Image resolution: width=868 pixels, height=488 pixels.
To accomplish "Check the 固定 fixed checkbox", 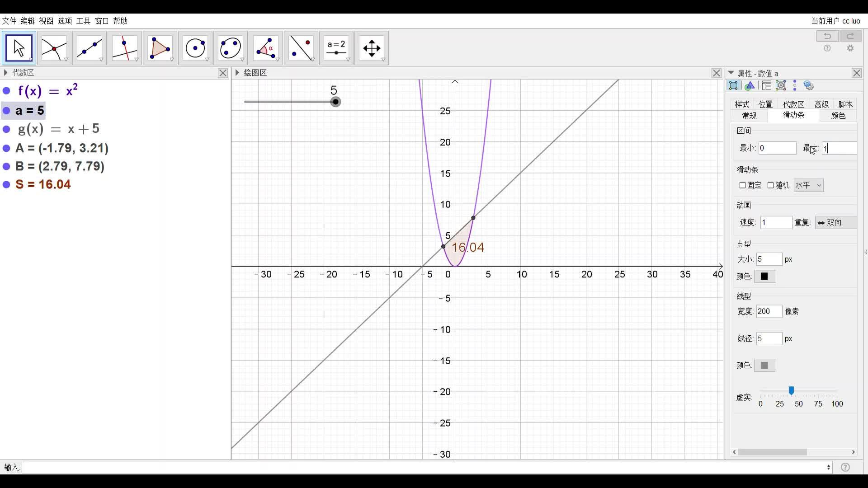I will tap(742, 185).
